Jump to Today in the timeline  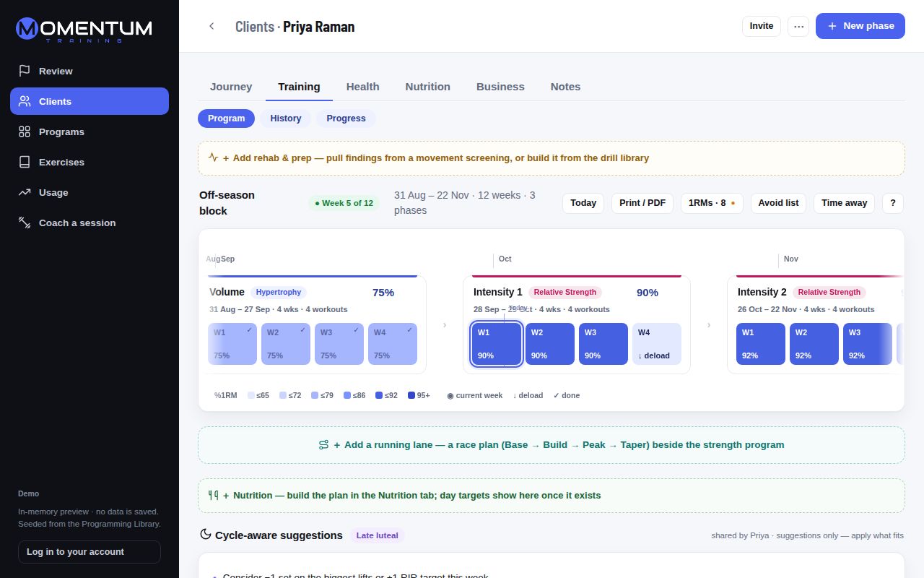tap(583, 203)
